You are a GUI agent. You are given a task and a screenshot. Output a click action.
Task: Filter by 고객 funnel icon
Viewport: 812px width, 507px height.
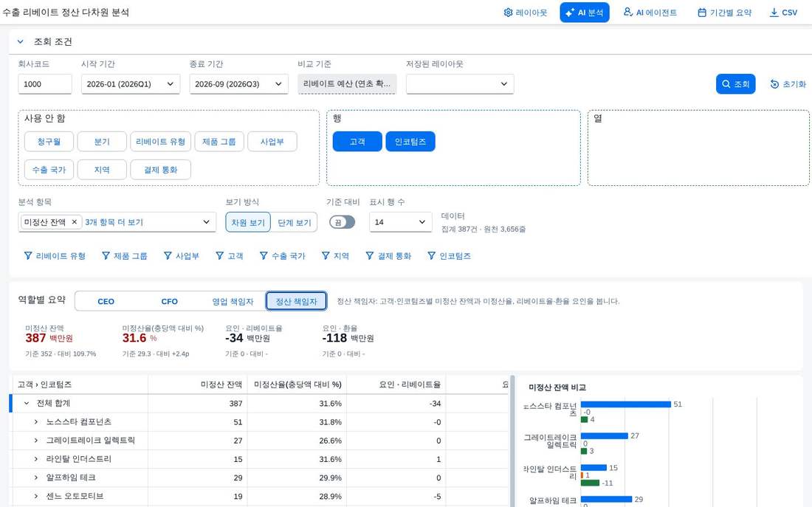(x=219, y=255)
